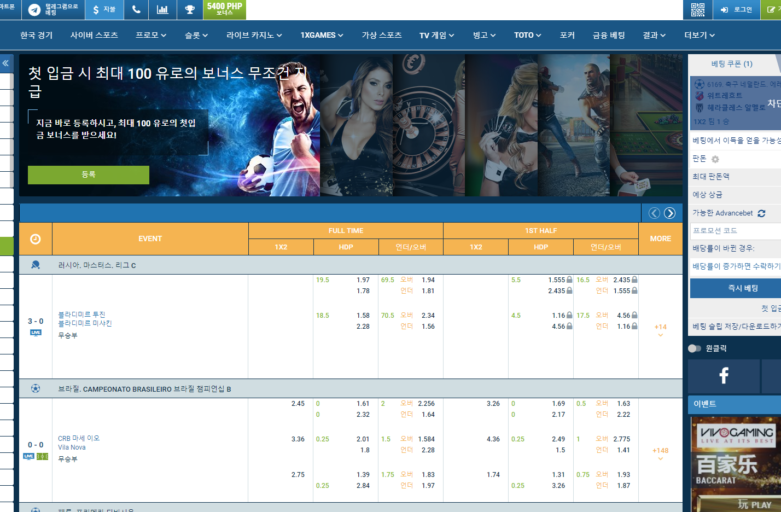781x512 pixels.
Task: Toggle the 원클릭 one-click switch
Action: (694, 349)
